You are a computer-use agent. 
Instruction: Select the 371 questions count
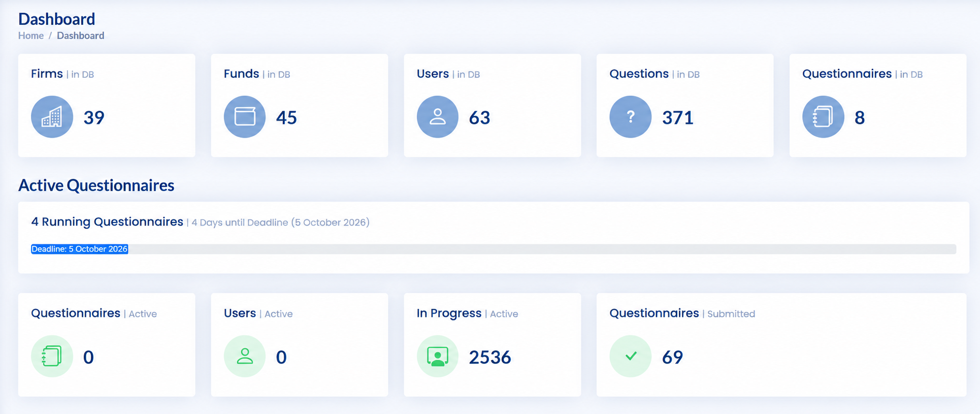click(678, 117)
